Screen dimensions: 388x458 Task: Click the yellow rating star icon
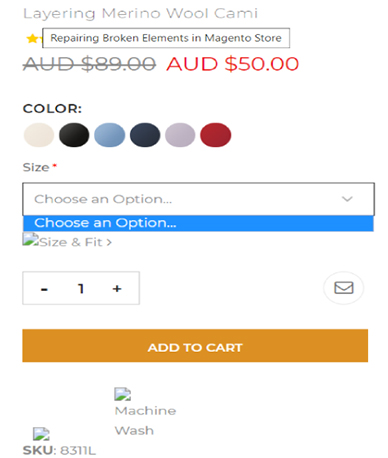[x=33, y=39]
